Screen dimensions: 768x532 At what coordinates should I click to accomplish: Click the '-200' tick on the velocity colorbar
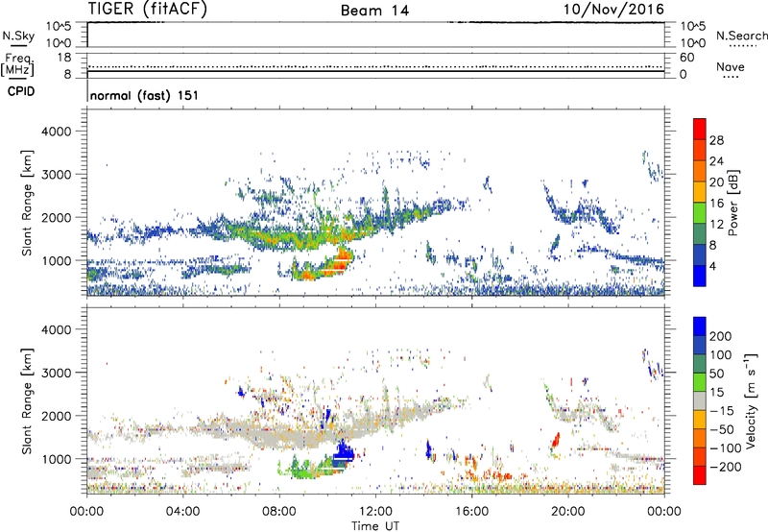726,467
